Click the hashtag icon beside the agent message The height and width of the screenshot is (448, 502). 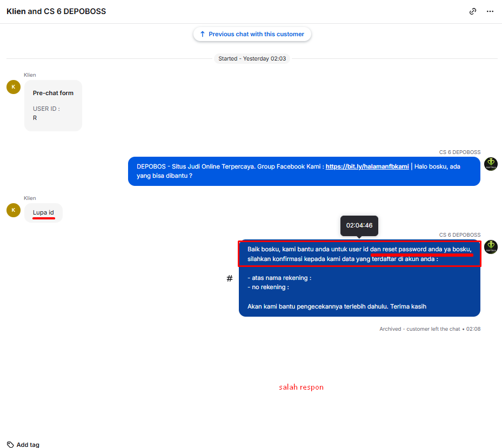[230, 278]
